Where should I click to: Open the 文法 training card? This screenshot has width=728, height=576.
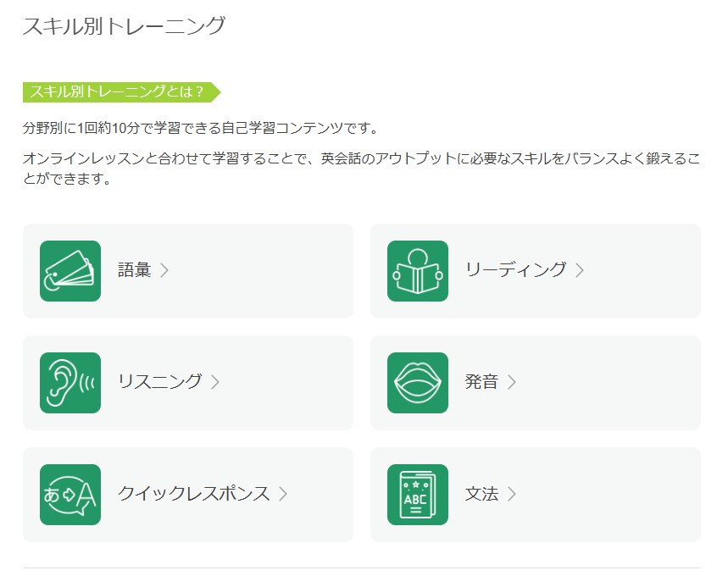point(535,494)
